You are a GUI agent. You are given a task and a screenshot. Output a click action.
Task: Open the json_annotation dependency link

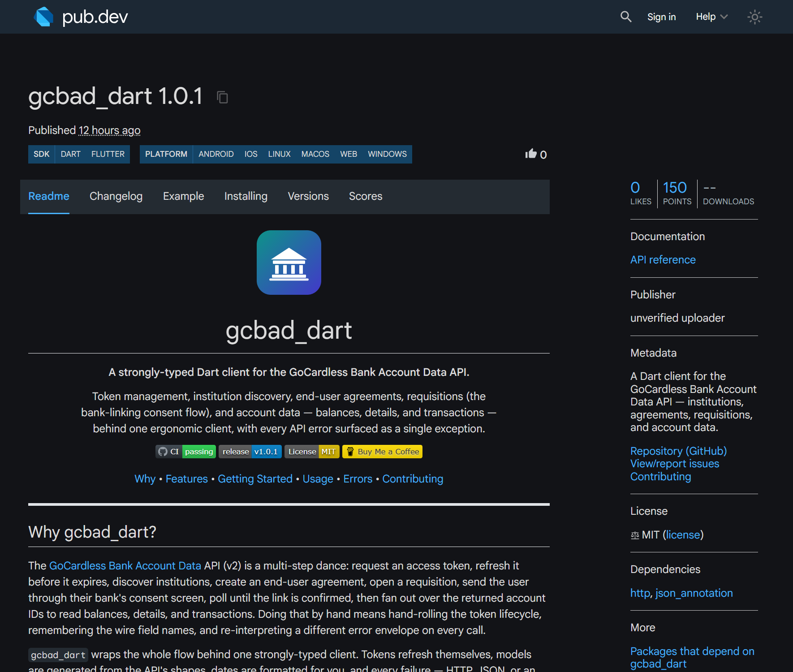(x=694, y=593)
